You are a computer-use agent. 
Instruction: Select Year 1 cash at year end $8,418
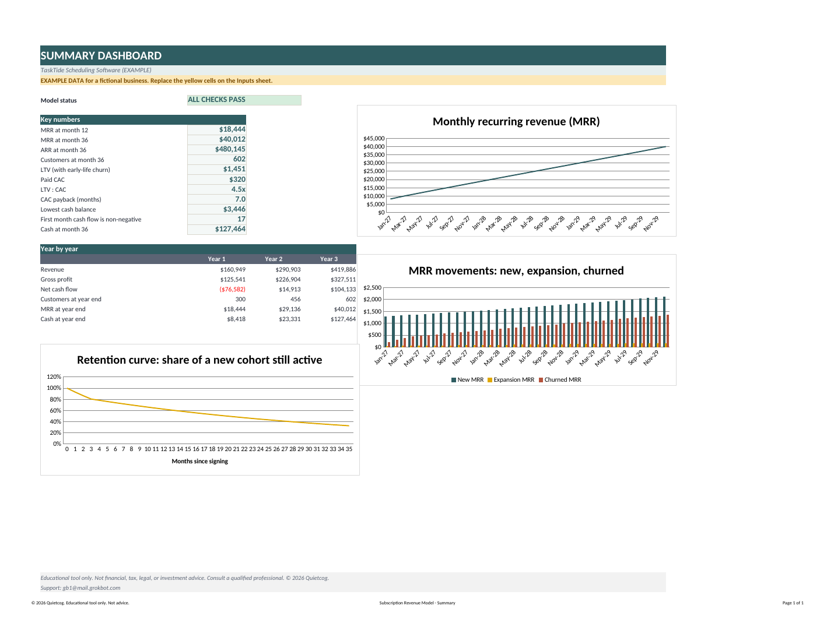pos(236,319)
